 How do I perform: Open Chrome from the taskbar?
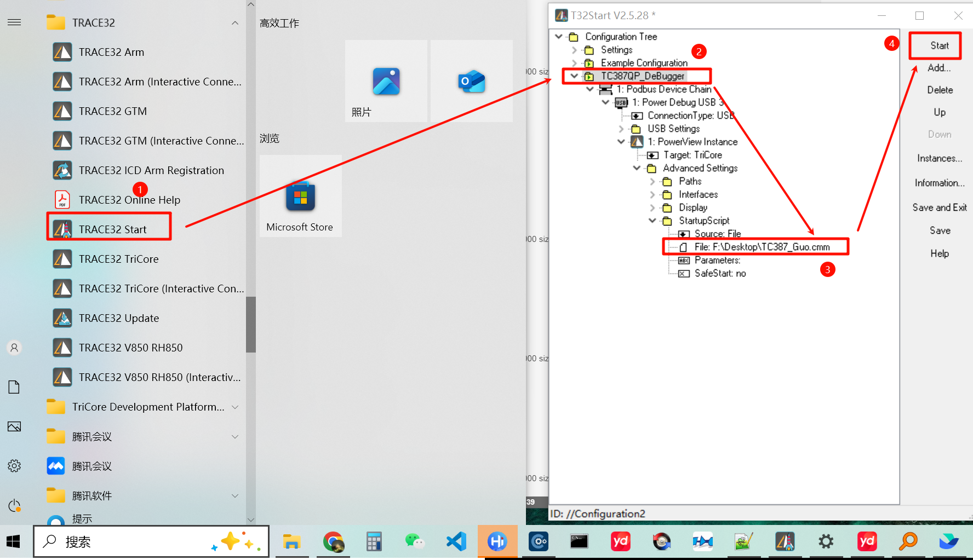pyautogui.click(x=333, y=542)
